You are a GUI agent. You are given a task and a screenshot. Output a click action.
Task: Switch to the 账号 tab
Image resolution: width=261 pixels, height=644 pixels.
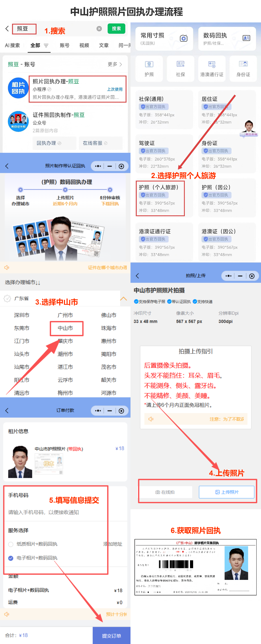coord(64,45)
